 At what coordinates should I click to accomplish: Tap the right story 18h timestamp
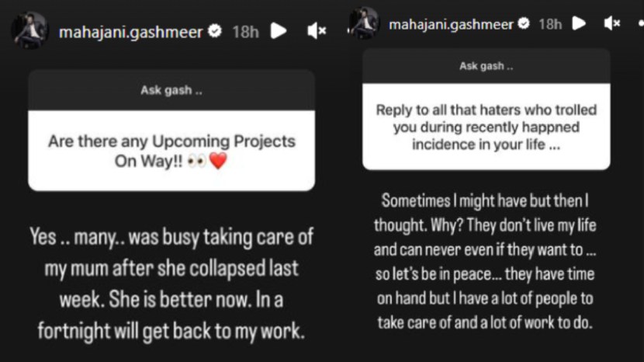[550, 24]
